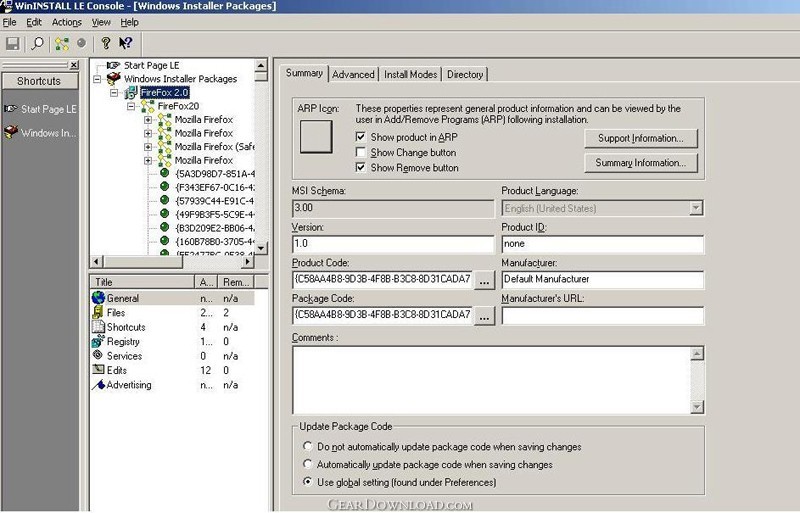Switch to the Advanced tab
The width and height of the screenshot is (800, 513).
[353, 75]
